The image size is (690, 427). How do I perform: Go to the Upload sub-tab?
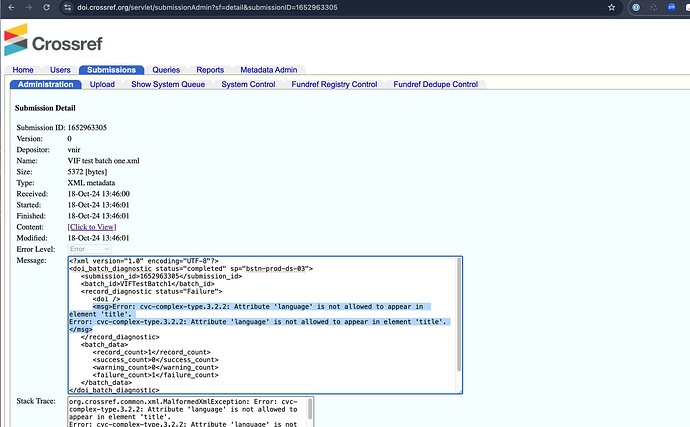tap(102, 85)
